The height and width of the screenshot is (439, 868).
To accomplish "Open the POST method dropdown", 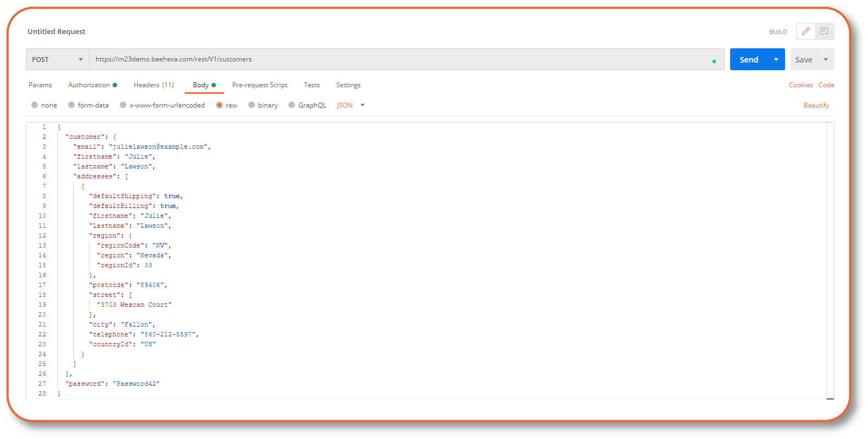I will [58, 59].
